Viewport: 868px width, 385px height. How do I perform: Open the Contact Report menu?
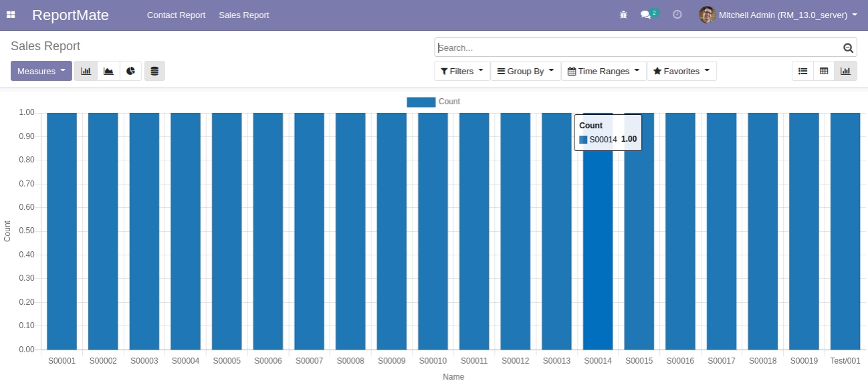pos(176,15)
